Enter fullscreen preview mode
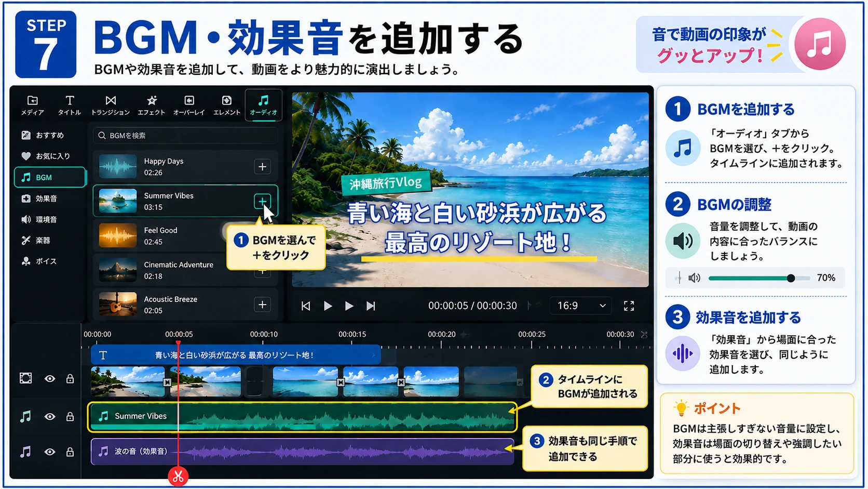Screen dimensions: 868x489 pyautogui.click(x=629, y=306)
